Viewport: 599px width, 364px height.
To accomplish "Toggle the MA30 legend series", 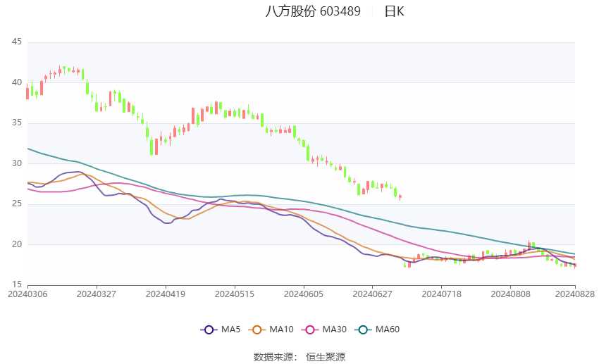I will coord(324,330).
